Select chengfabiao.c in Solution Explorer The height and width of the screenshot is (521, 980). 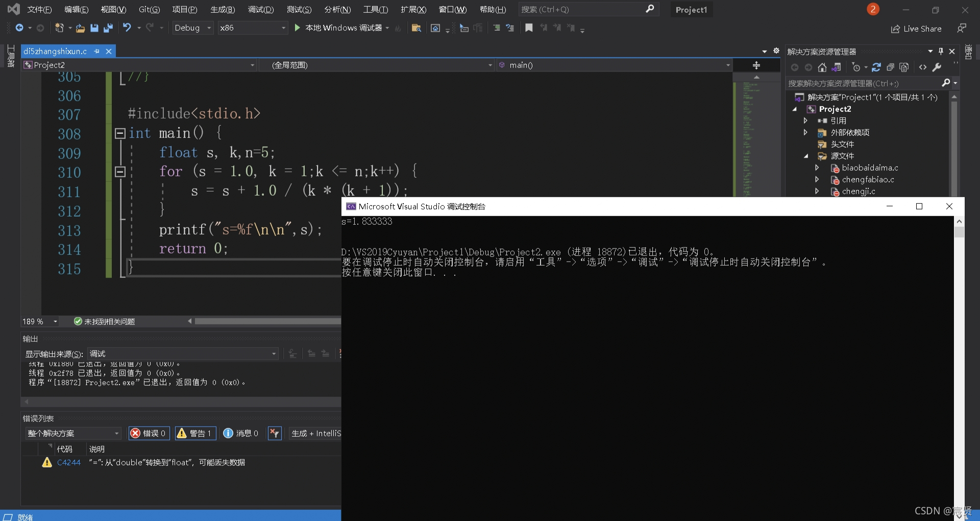868,179
